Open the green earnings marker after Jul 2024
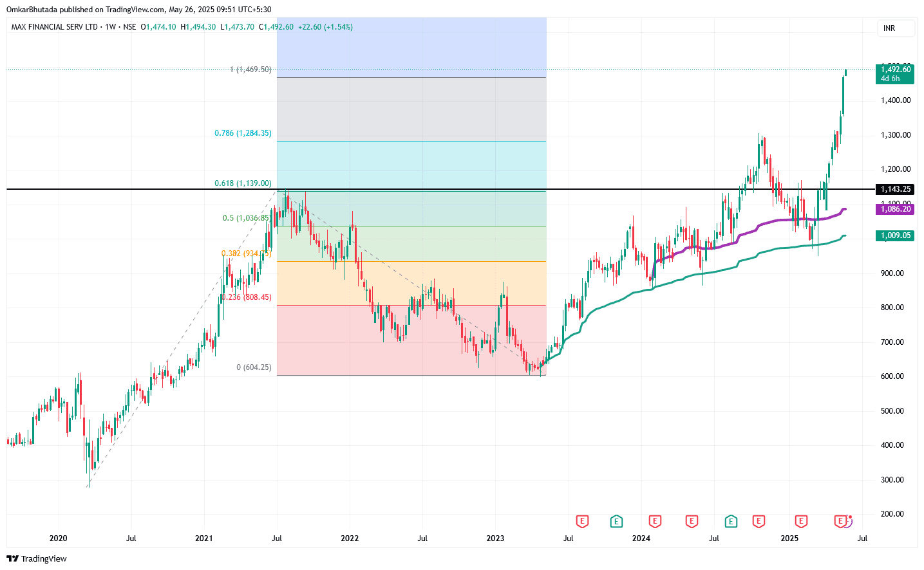Image resolution: width=924 pixels, height=570 pixels. (x=731, y=521)
